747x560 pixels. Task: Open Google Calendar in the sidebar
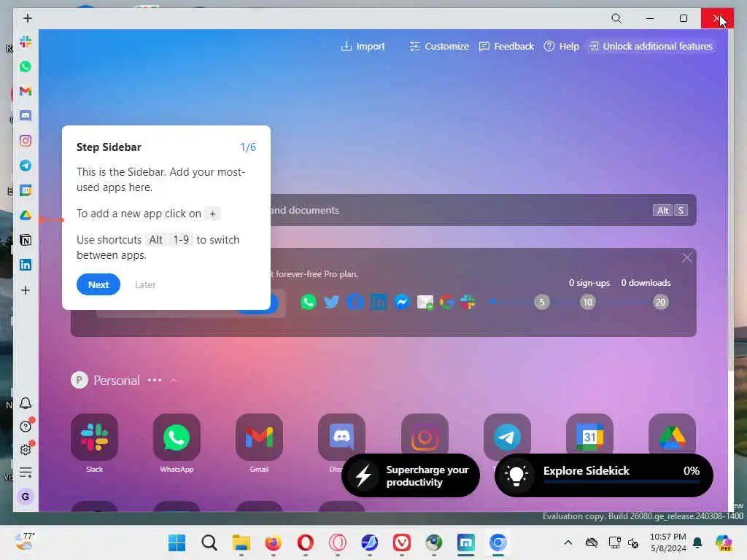[x=26, y=190]
